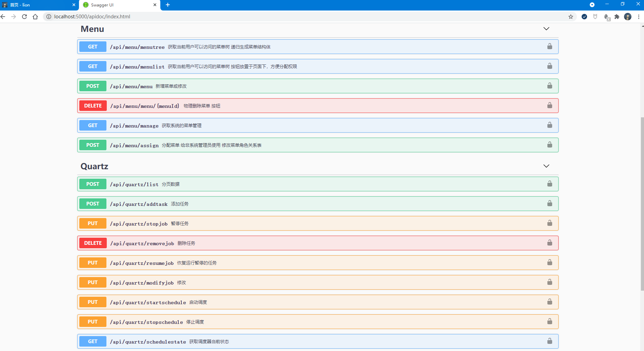Close the Swagger UI tab
This screenshot has height=351, width=644.
pyautogui.click(x=155, y=5)
